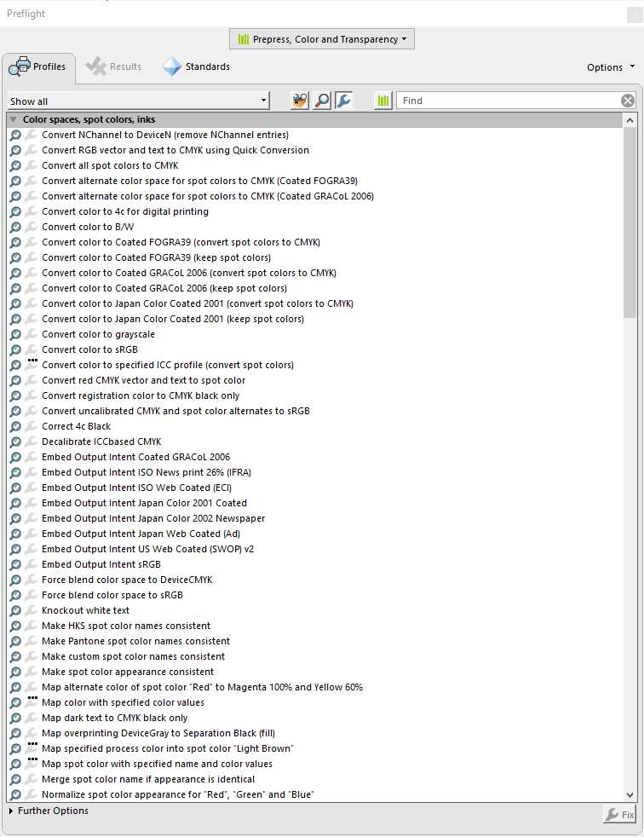644x837 pixels.
Task: Click the Find search field
Action: tap(509, 101)
